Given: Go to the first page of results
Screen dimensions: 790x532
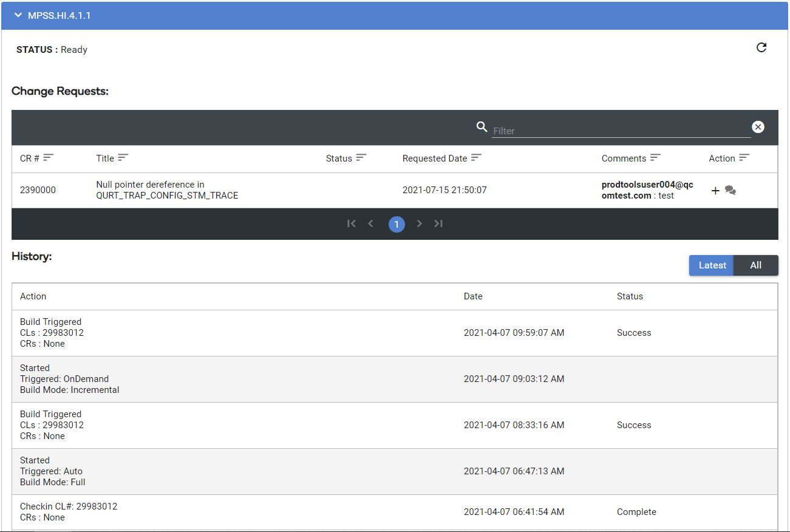Looking at the screenshot, I should point(351,223).
